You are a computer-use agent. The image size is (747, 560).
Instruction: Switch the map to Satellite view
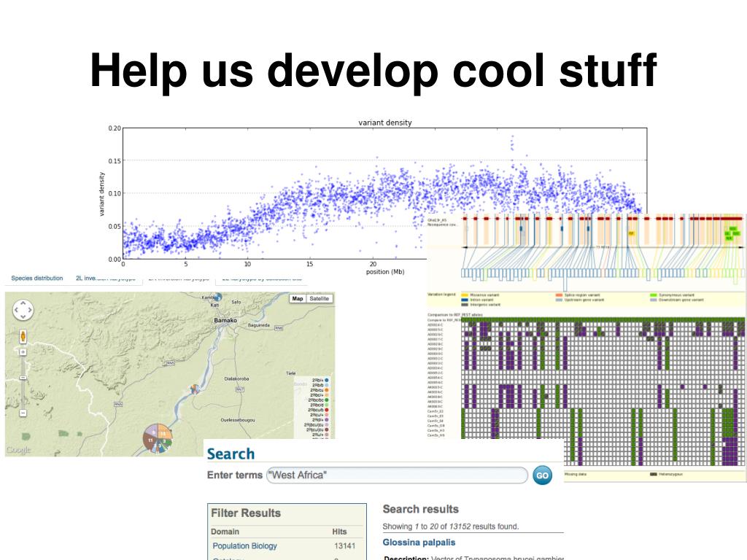pos(320,298)
